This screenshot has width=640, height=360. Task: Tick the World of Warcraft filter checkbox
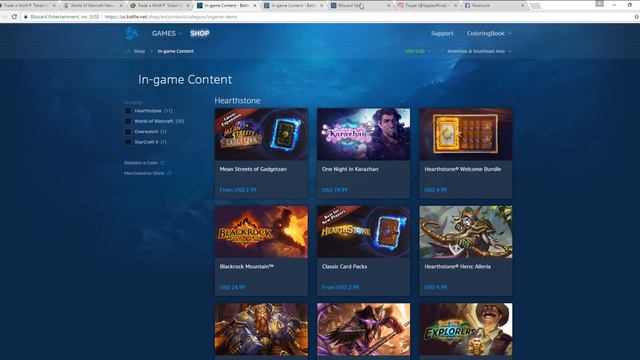point(128,121)
